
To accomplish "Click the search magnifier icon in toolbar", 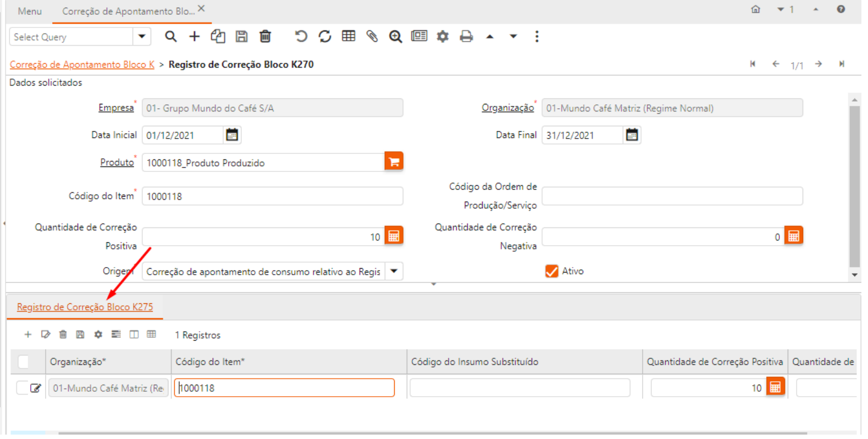I will [x=170, y=37].
